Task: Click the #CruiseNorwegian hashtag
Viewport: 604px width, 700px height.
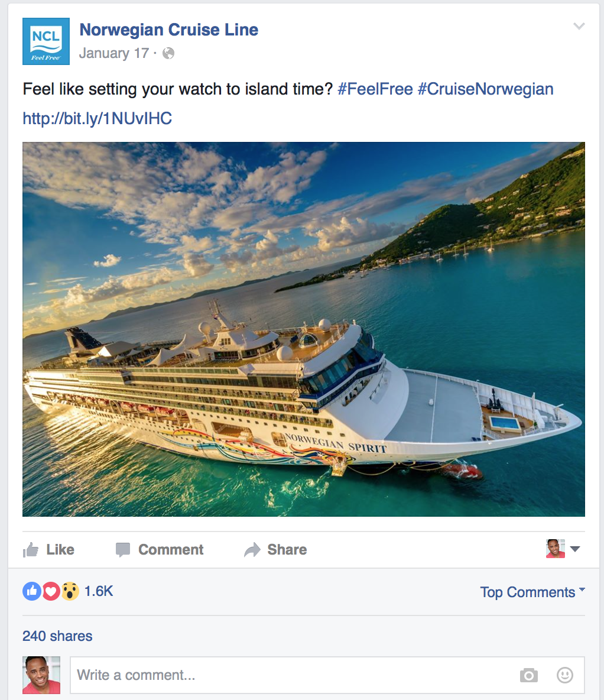Action: pos(485,89)
